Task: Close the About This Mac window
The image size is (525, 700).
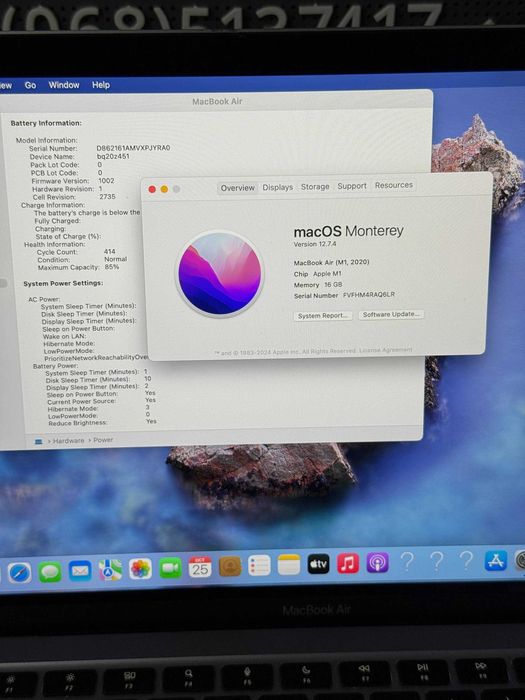Action: (152, 190)
